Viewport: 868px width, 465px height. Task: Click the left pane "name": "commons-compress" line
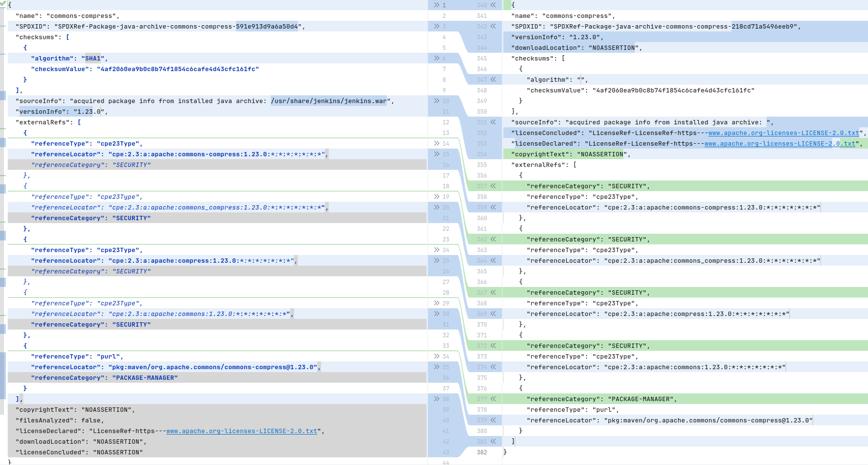point(68,16)
